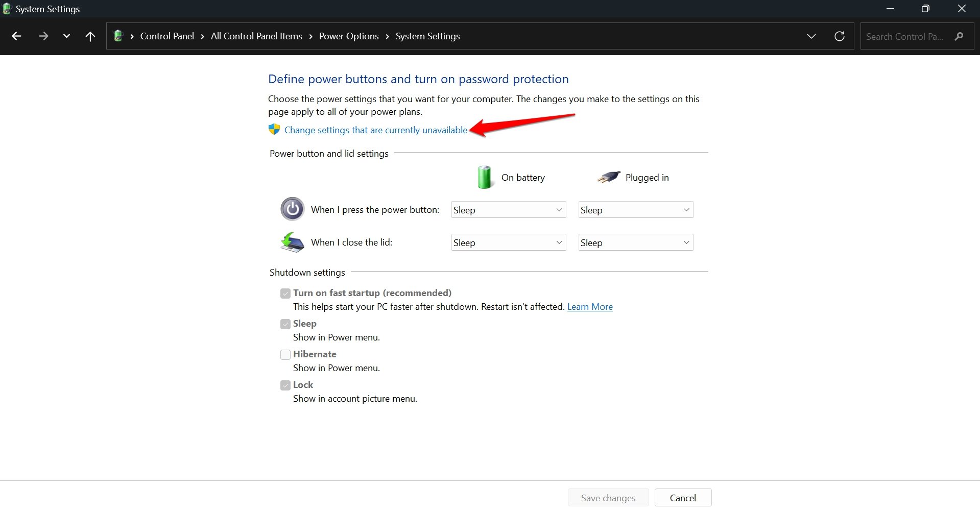This screenshot has height=513, width=980.
Task: Click System Settings title bar icon
Action: (x=7, y=9)
